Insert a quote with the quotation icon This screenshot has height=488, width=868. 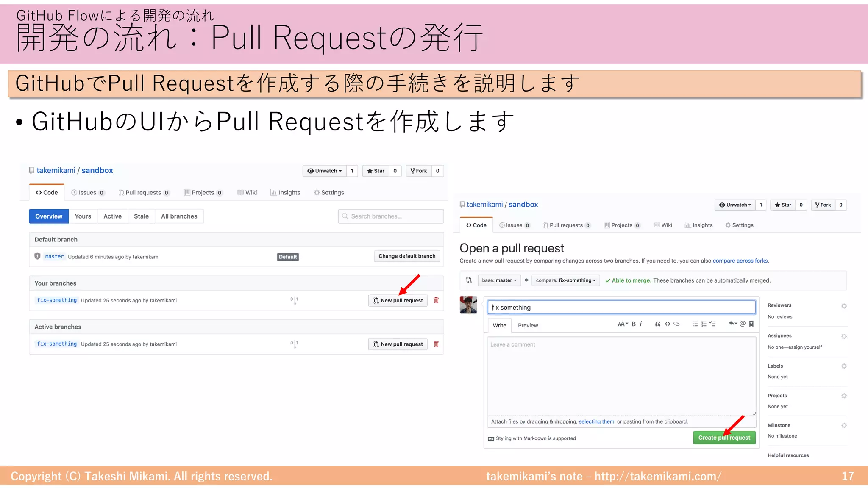point(658,324)
